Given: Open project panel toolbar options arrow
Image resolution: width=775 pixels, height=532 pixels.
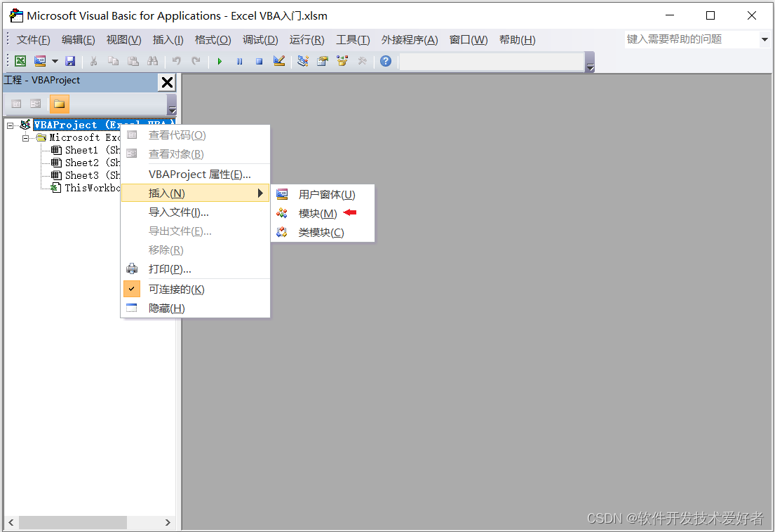Looking at the screenshot, I should click(172, 104).
